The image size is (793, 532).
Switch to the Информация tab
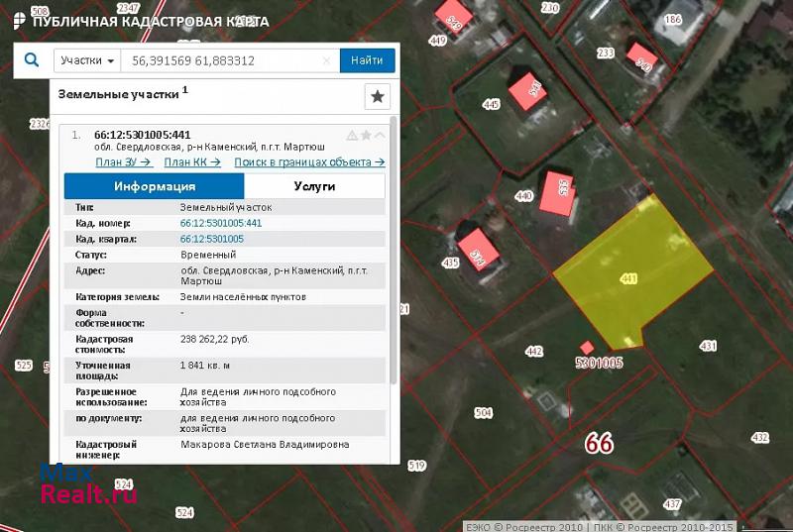(154, 186)
